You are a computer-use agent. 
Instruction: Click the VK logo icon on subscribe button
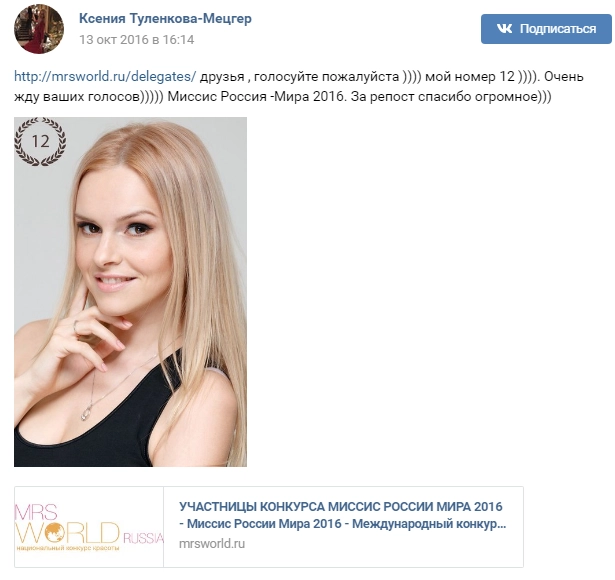click(504, 29)
